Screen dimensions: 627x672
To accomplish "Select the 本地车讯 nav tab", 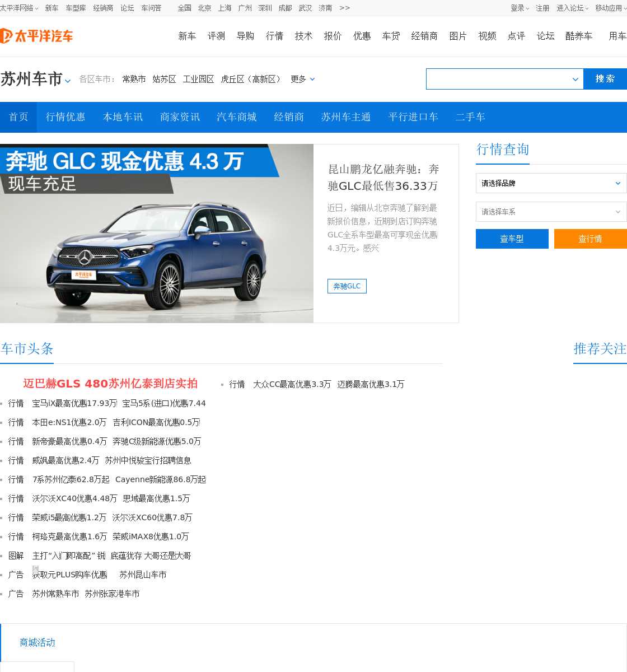I will 123,117.
